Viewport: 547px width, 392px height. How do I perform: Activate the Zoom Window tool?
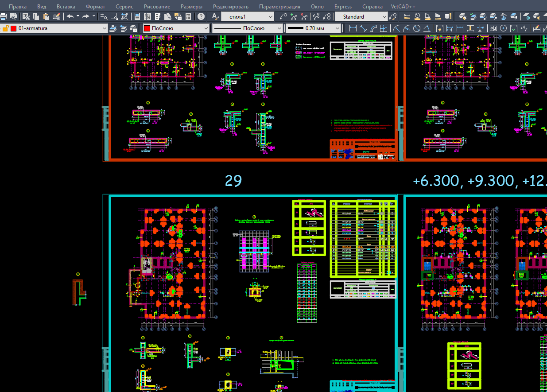point(114,16)
